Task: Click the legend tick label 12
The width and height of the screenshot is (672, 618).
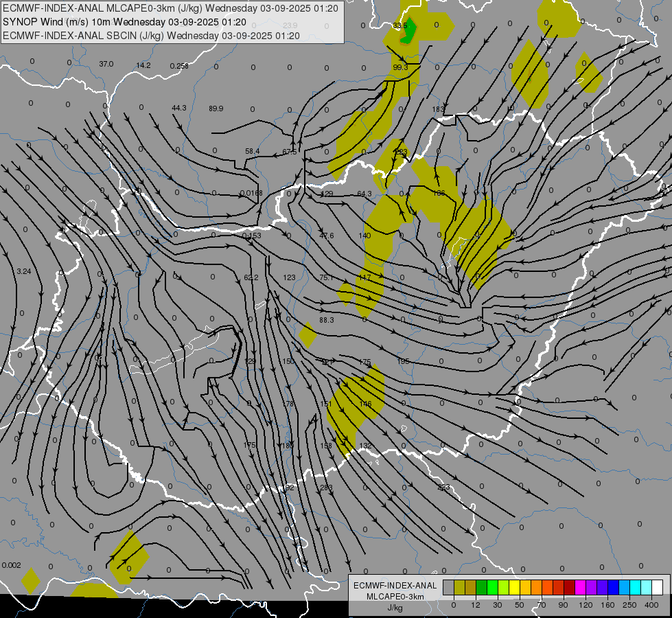Action: pos(475,605)
